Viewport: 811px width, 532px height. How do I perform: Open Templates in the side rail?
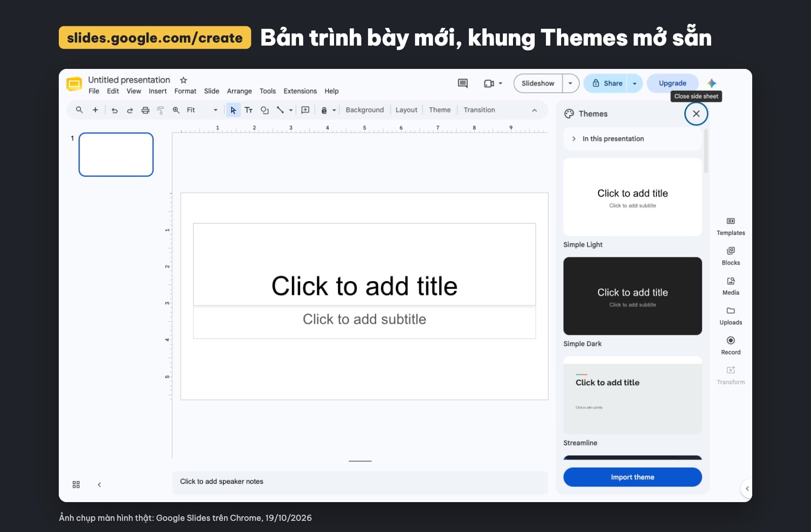pyautogui.click(x=731, y=226)
